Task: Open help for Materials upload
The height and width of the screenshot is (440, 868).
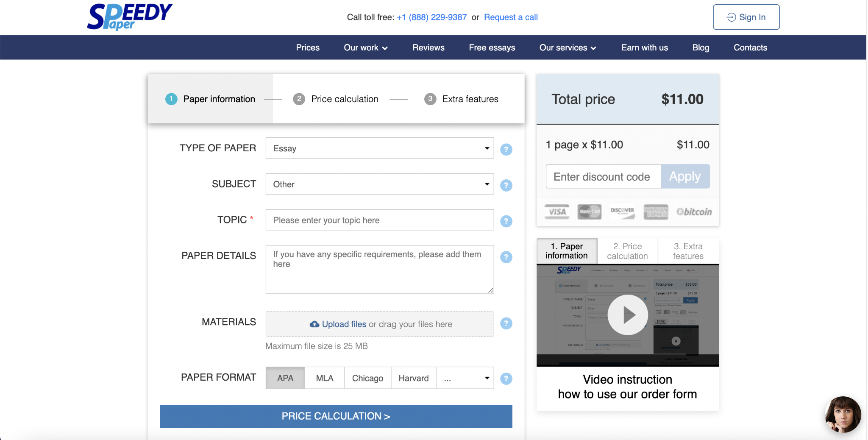Action: pos(506,323)
